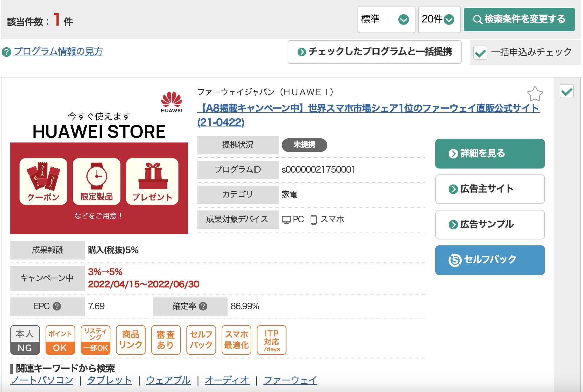
Task: Click the スマホ最適化 badge
Action: (x=236, y=340)
